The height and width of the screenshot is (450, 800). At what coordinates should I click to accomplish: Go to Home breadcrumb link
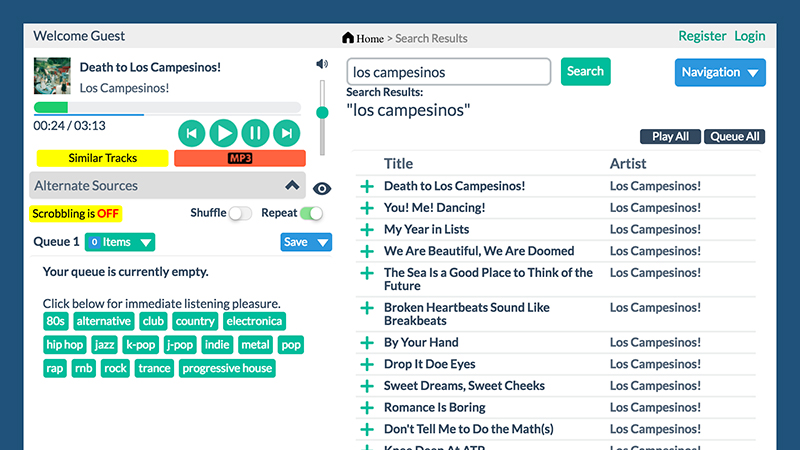point(370,38)
